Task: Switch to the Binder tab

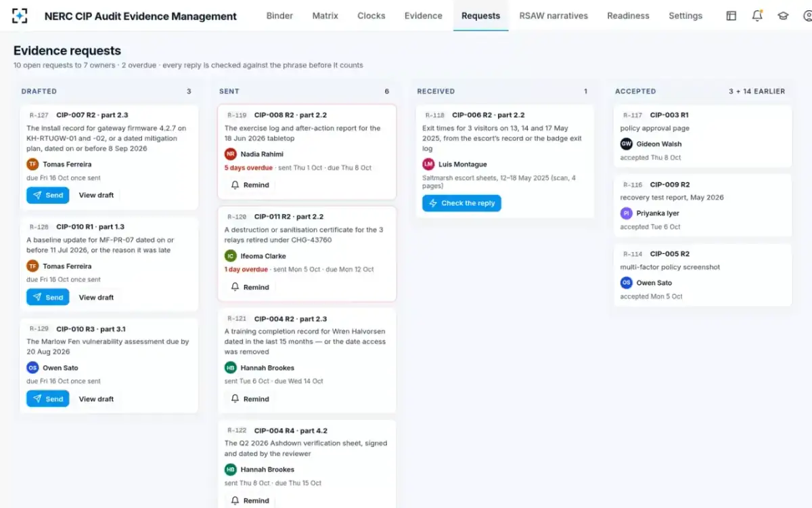Action: (x=279, y=16)
